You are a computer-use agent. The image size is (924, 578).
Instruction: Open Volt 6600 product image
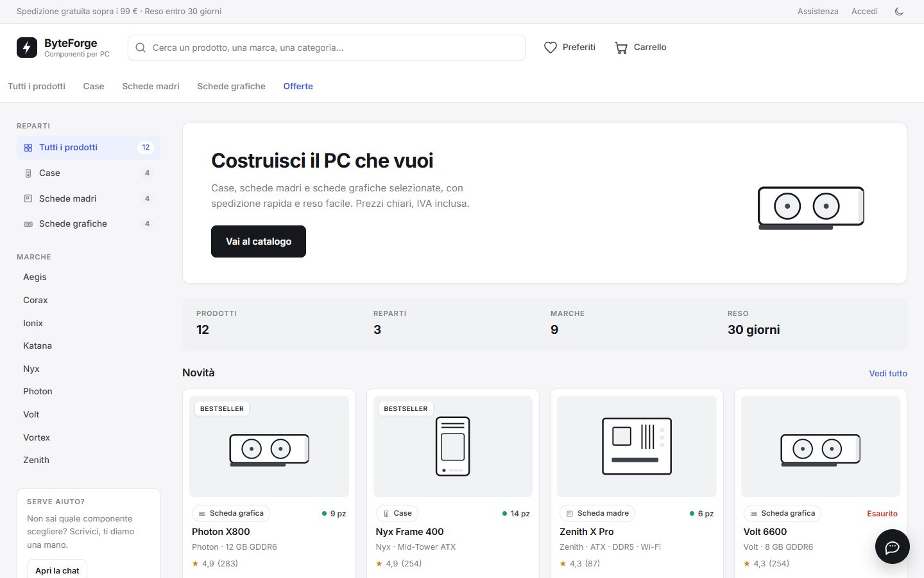pos(821,446)
